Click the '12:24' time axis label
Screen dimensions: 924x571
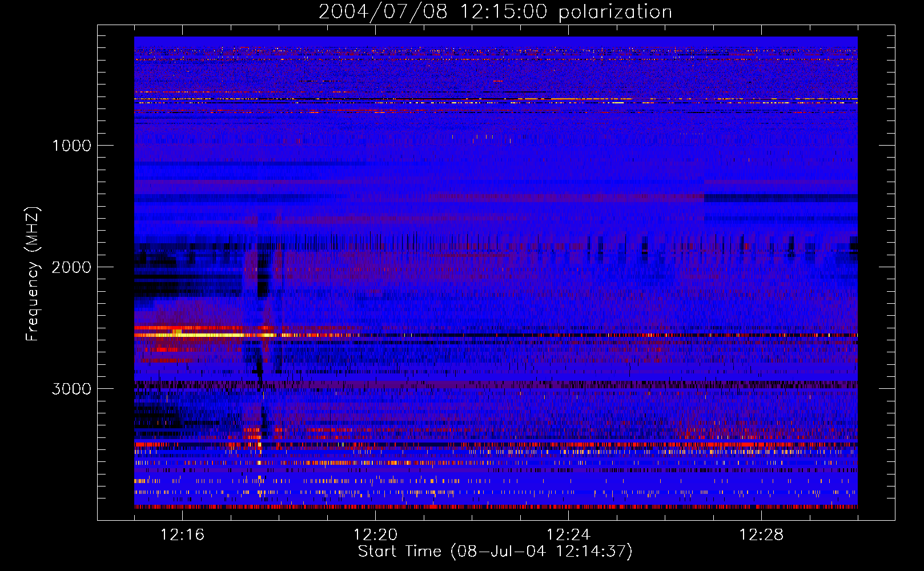[x=568, y=535]
